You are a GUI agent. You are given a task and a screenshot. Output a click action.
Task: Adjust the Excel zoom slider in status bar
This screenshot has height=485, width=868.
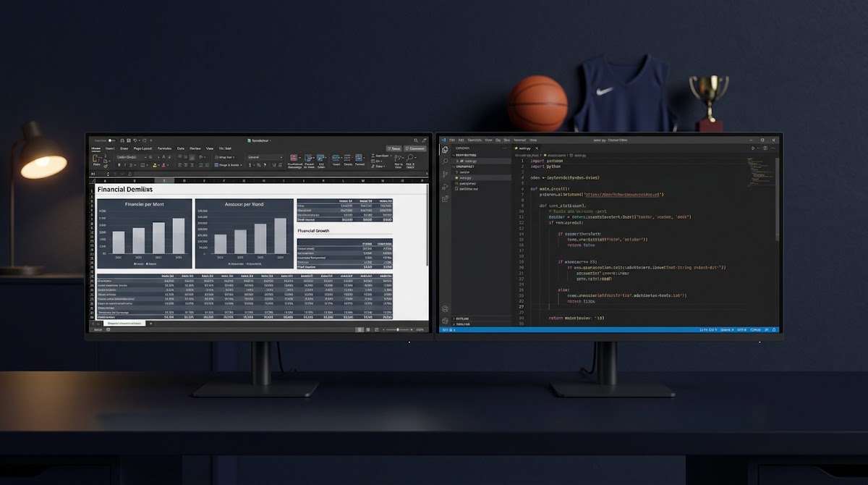coord(397,329)
